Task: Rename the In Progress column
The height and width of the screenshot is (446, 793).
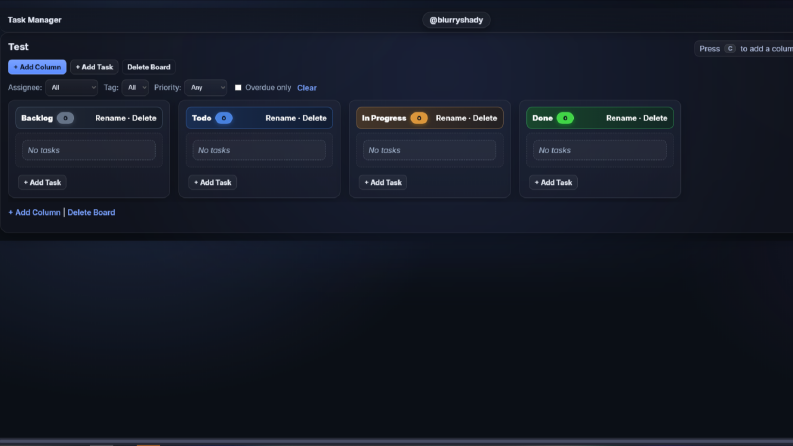Action: coord(451,118)
